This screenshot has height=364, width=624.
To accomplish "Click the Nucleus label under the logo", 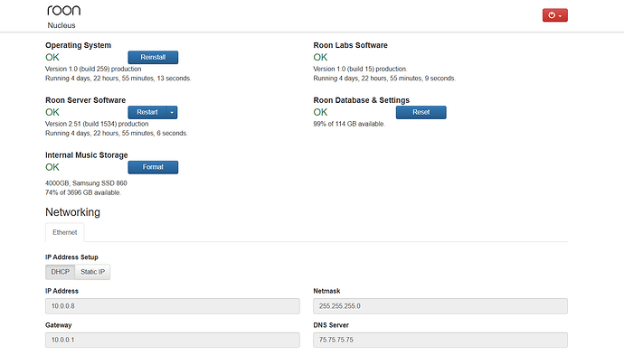I will pyautogui.click(x=61, y=25).
